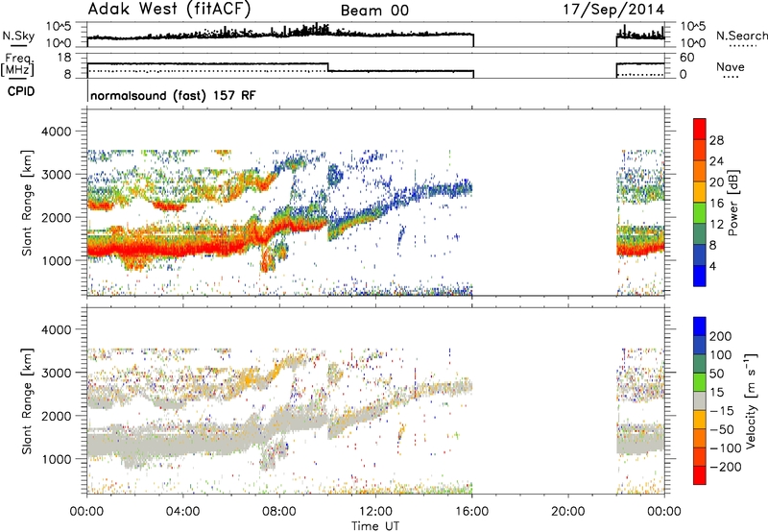
Task: Click 'Slant Range [km]' label of velocity panel
Action: pos(27,400)
